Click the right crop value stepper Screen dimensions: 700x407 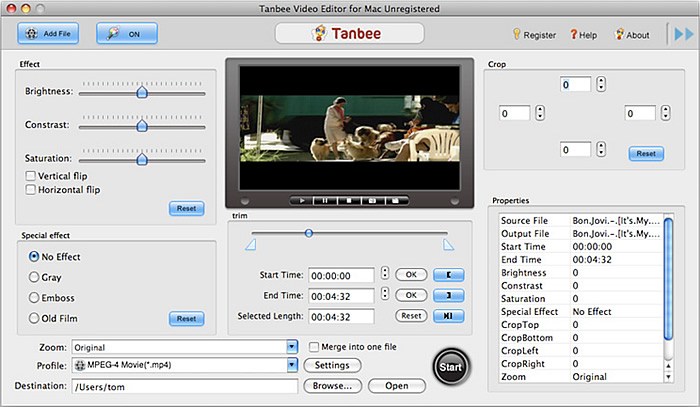coord(666,112)
